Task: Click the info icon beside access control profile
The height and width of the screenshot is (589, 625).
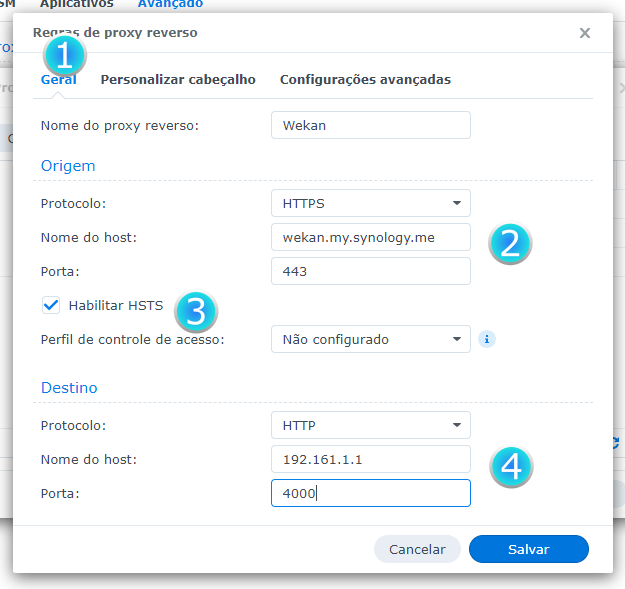Action: pyautogui.click(x=487, y=339)
